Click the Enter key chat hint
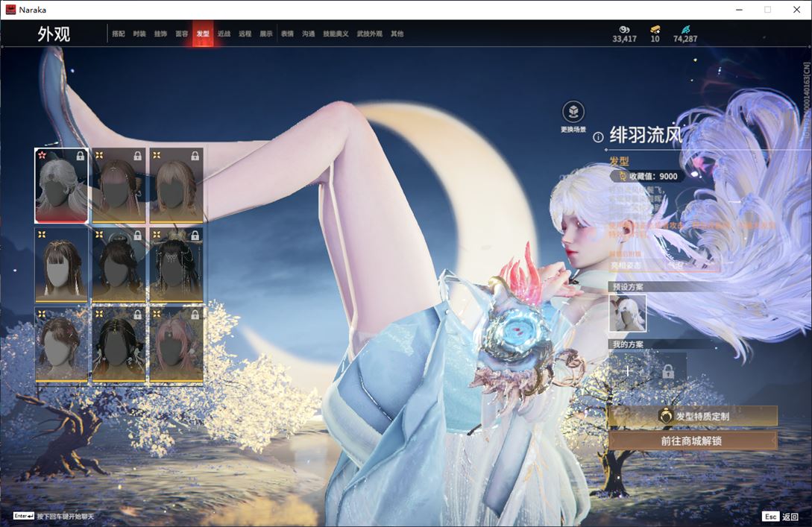812x527 pixels. pos(54,516)
